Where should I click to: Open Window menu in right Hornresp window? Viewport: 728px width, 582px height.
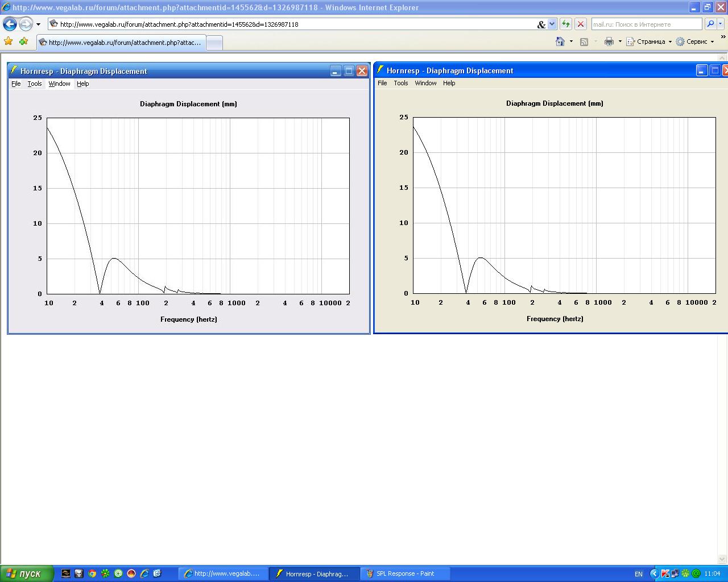click(425, 83)
